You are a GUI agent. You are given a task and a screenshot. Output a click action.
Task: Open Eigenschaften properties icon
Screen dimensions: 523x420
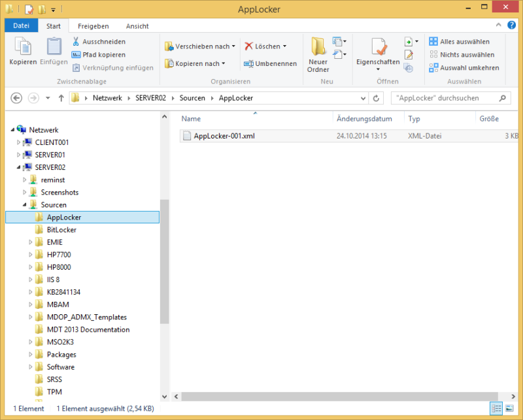tap(378, 48)
